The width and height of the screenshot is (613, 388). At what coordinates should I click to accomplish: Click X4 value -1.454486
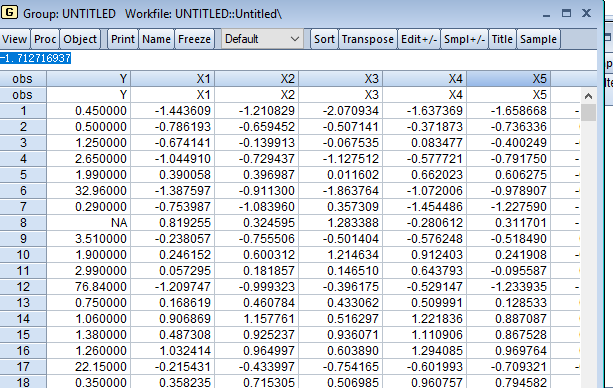pos(425,207)
